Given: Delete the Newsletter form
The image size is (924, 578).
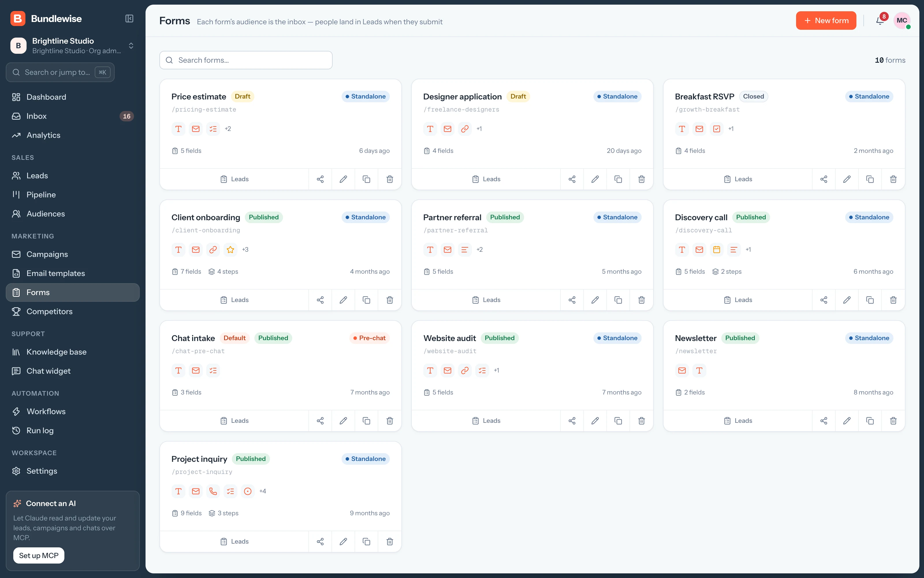Looking at the screenshot, I should pyautogui.click(x=893, y=420).
